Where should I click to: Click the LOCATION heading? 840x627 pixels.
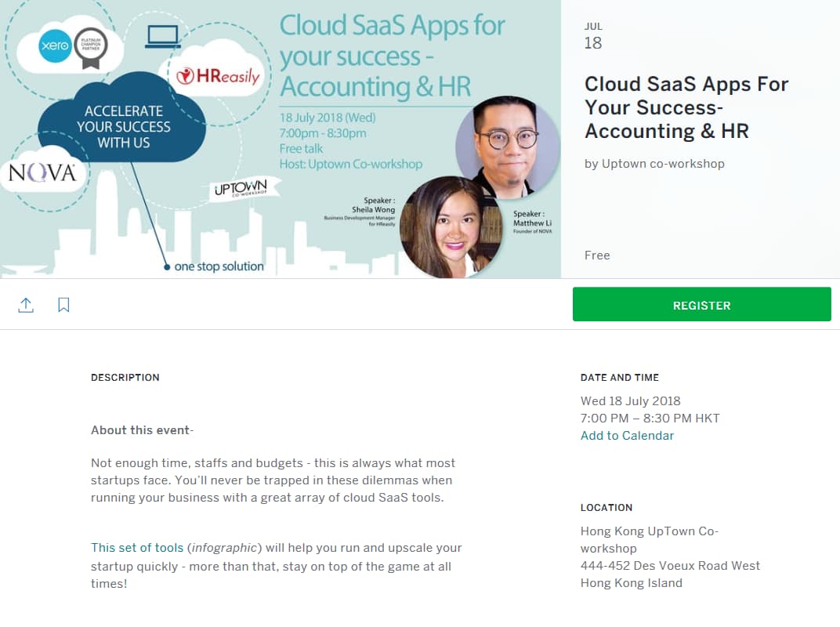pos(606,508)
